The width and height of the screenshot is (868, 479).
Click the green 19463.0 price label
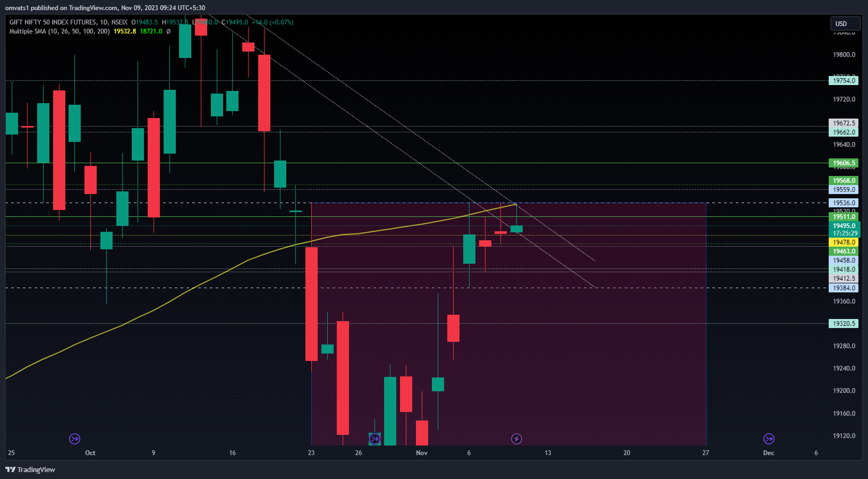coord(844,251)
